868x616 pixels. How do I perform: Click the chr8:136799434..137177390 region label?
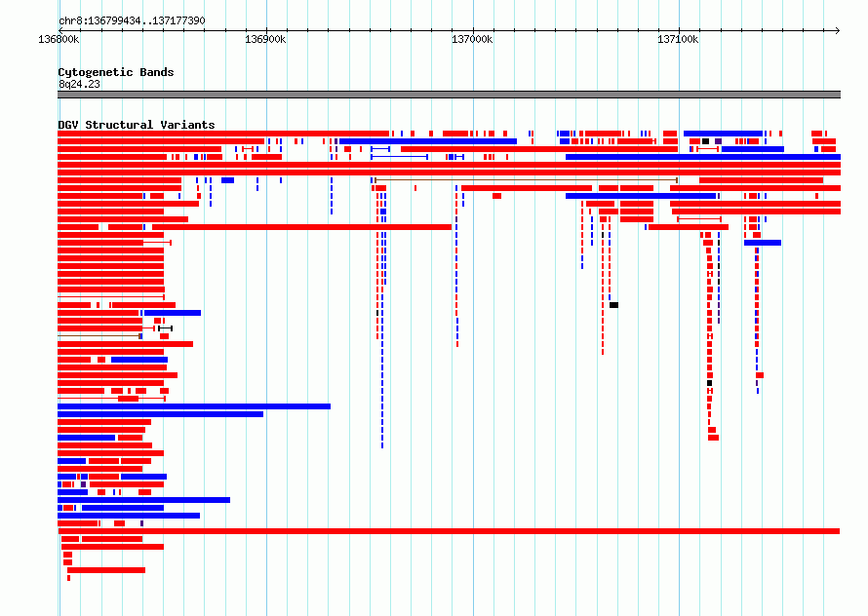coord(132,20)
